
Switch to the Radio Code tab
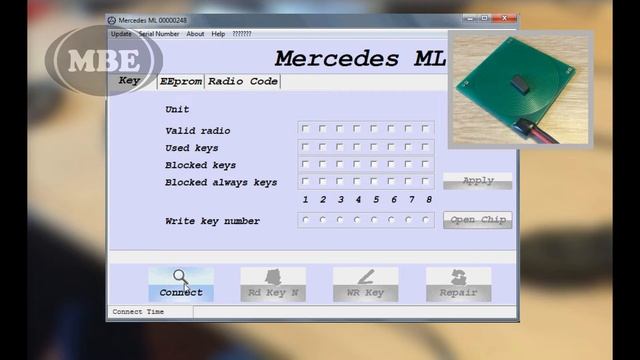pos(243,82)
